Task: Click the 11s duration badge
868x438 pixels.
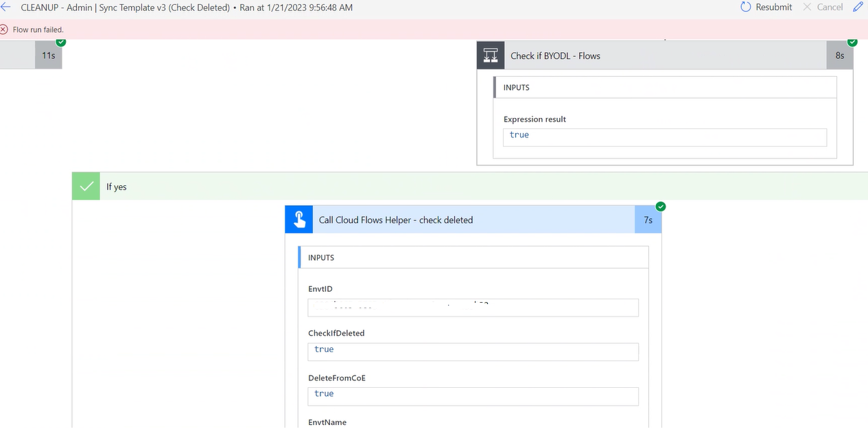Action: point(49,55)
